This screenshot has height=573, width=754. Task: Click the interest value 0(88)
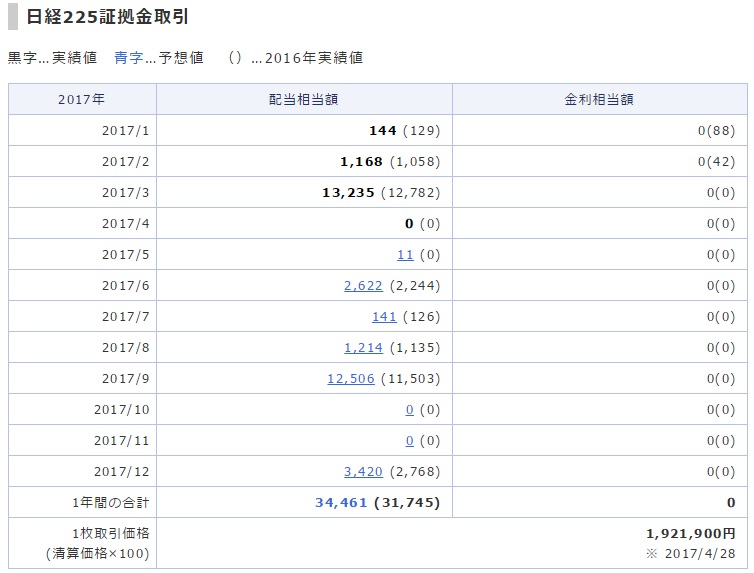point(716,131)
